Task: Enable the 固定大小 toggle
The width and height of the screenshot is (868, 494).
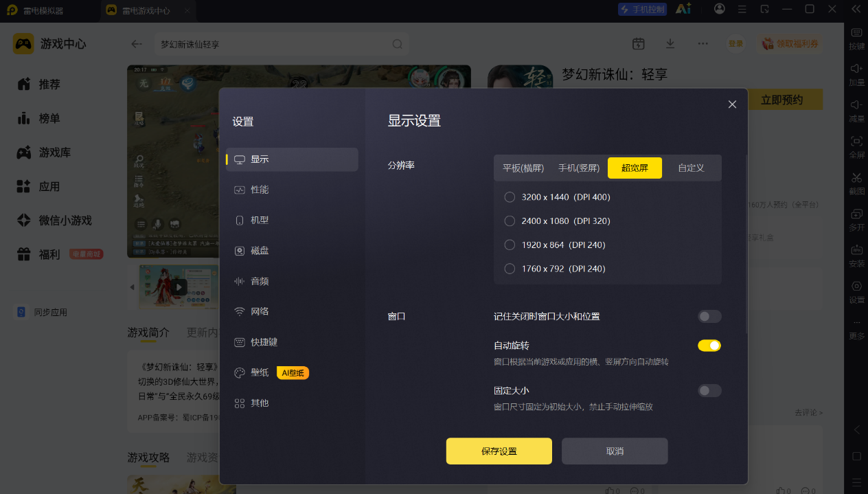Action: point(709,390)
